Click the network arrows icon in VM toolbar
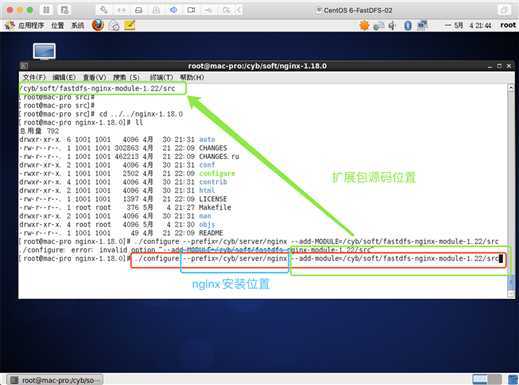Screen dimensions: 519x385 click(121, 10)
